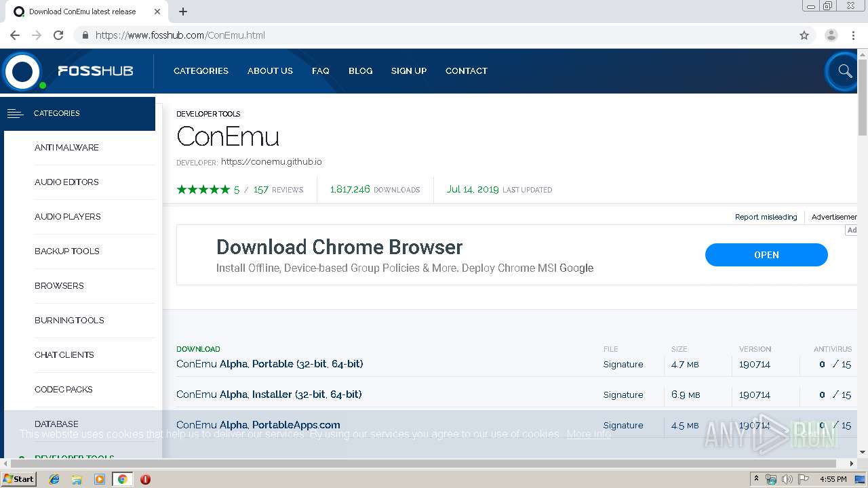The width and height of the screenshot is (868, 488).
Task: Open Signature for PortableApps.com download
Action: point(623,425)
